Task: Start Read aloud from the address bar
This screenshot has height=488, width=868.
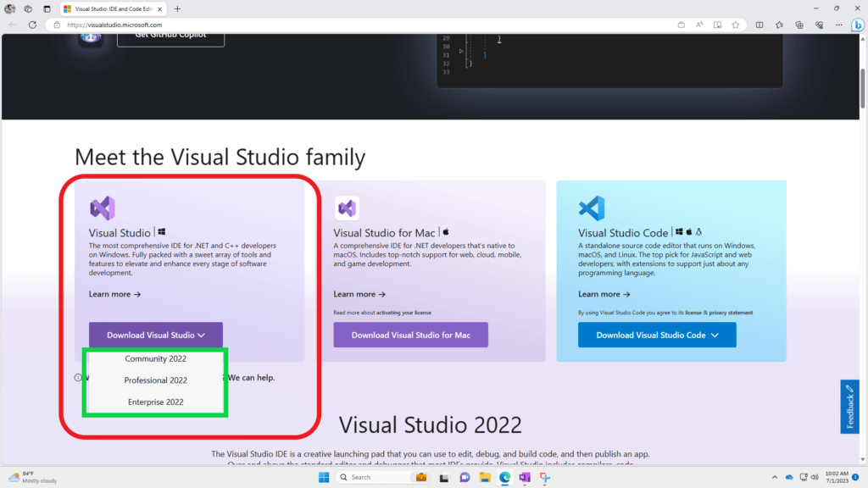Action: (x=699, y=25)
